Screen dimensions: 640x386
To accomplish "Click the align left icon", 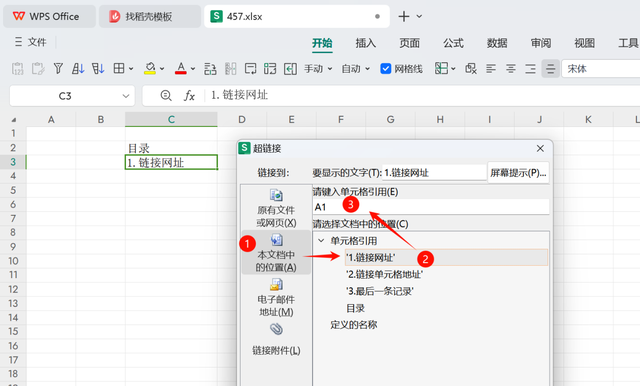I will 491,69.
